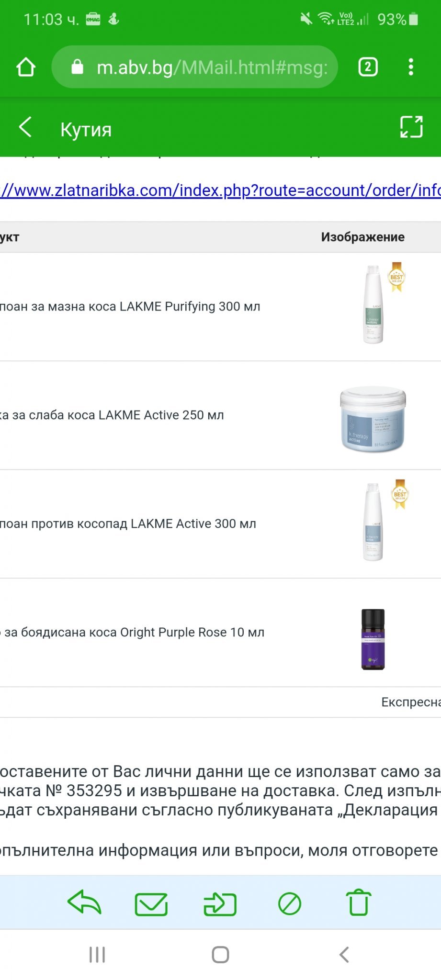Screen dimensions: 441x980
Task: Tap the browser address bar
Action: click(211, 67)
